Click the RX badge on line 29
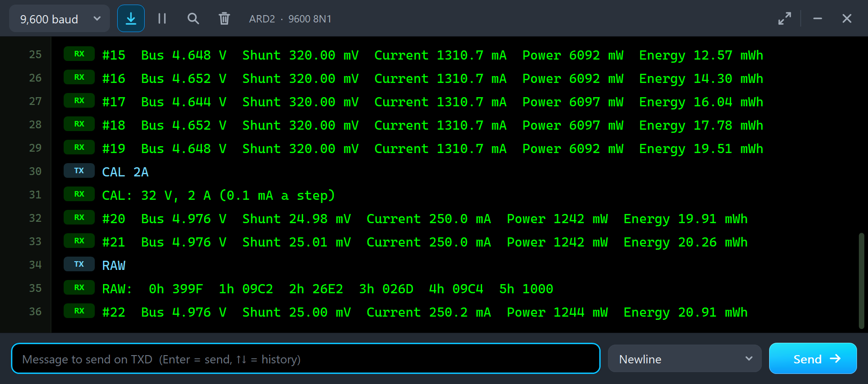Viewport: 868px width, 384px height. (x=79, y=148)
